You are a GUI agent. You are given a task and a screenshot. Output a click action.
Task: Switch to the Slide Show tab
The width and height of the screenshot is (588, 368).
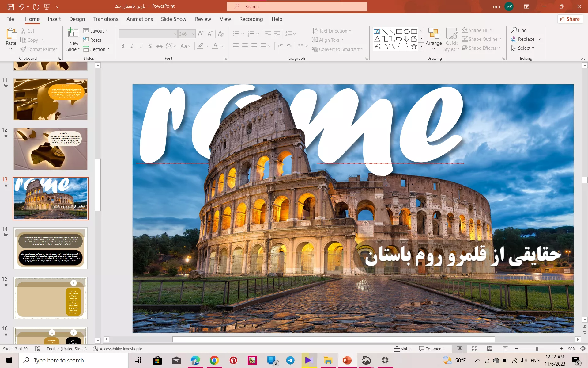[174, 19]
